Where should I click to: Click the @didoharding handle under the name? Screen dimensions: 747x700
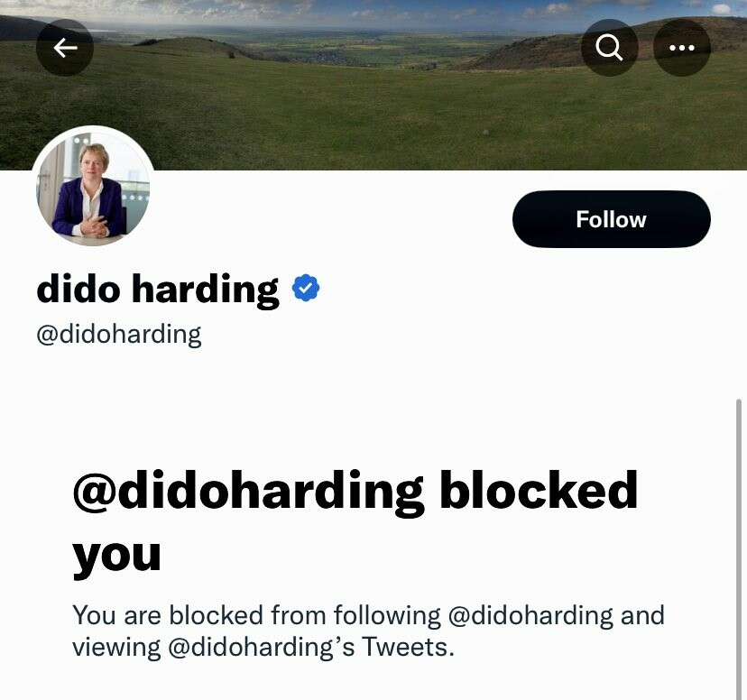[118, 335]
